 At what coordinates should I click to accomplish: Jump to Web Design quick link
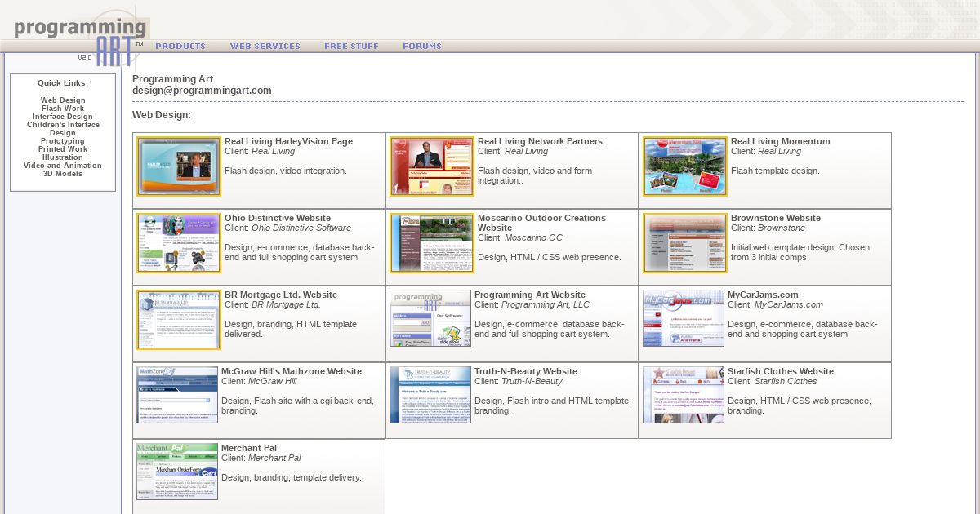(x=63, y=100)
